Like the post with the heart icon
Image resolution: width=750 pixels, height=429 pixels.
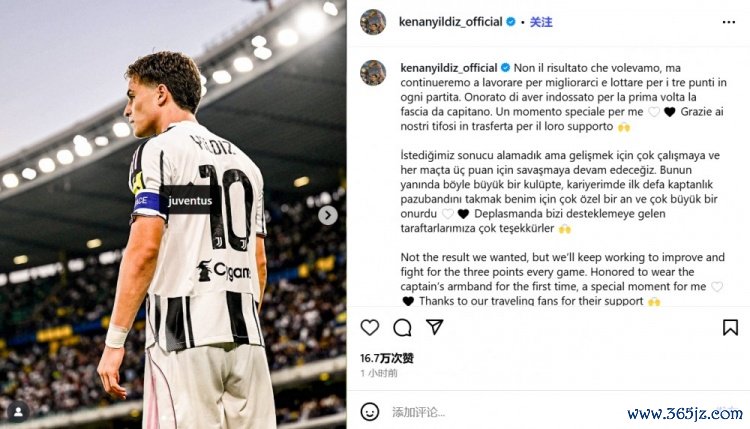pos(370,327)
